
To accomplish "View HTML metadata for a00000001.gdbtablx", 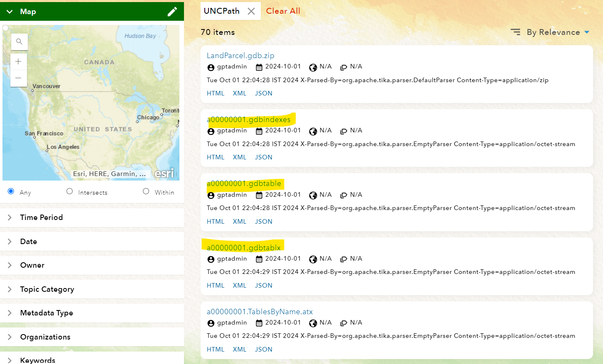I will [x=216, y=286].
